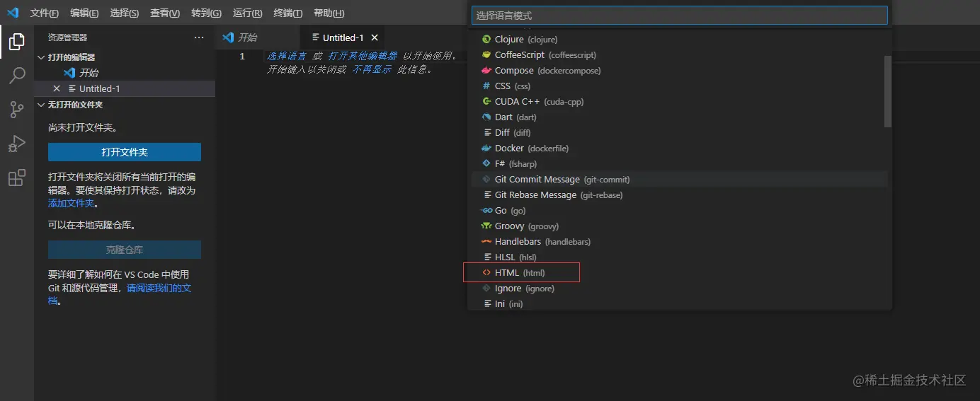Choose HLSL (hlsl) language mode

pyautogui.click(x=680, y=257)
